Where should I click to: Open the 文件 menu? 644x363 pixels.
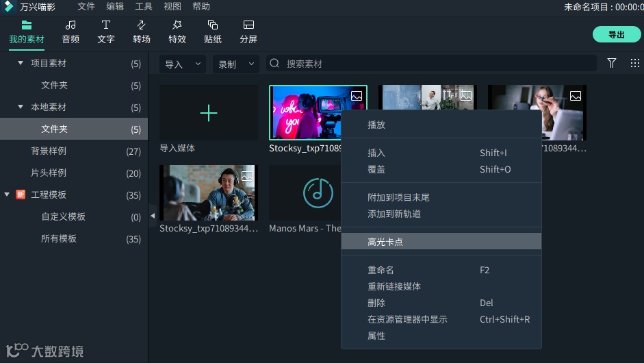86,7
